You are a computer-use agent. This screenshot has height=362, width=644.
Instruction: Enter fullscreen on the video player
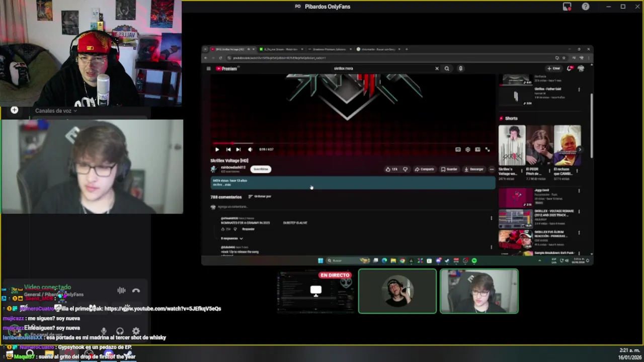pyautogui.click(x=487, y=149)
